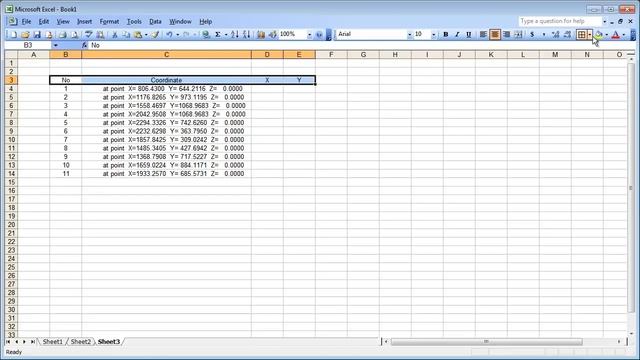Click the New workbook icon
Viewport: 640px width, 360px height.
click(x=13, y=35)
